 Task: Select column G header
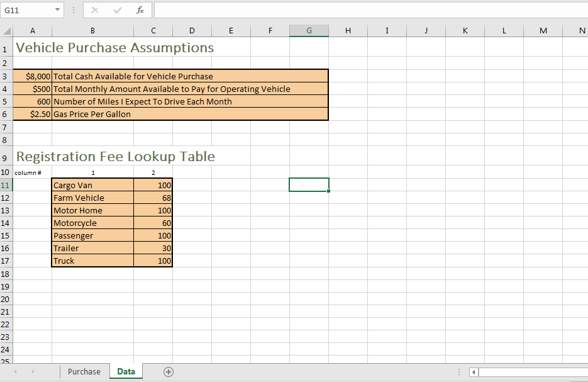click(309, 30)
